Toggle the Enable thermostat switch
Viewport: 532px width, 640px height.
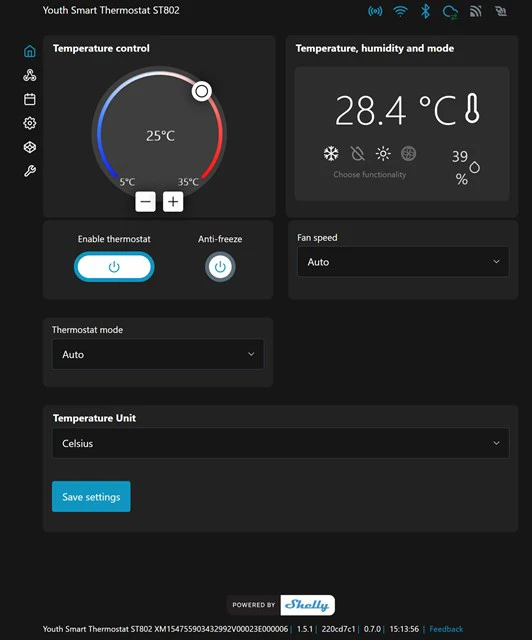114,267
